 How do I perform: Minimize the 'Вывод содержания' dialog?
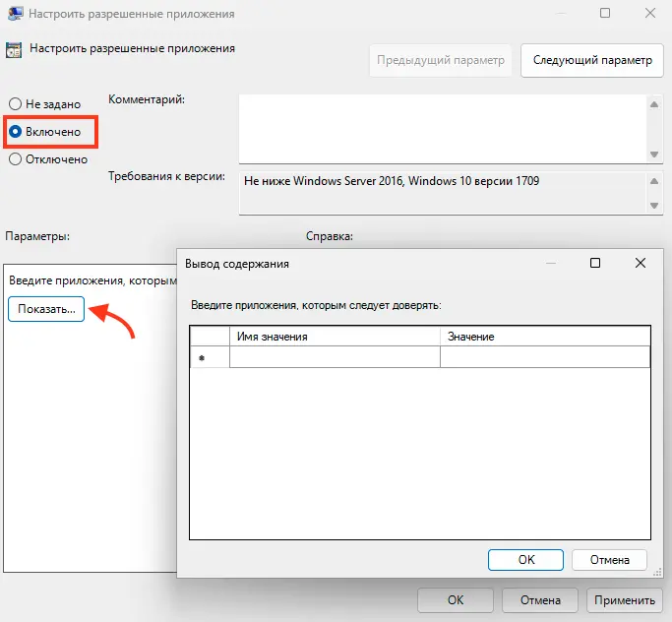click(x=549, y=263)
